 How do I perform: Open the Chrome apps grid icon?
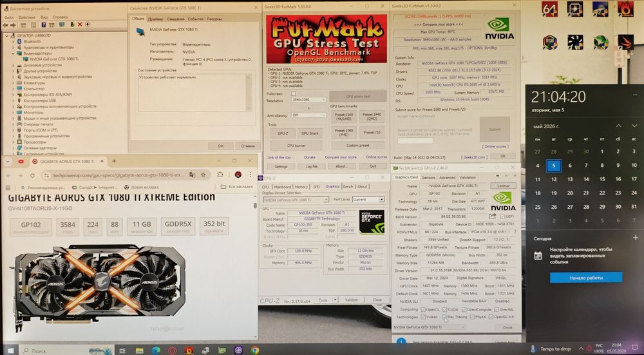(x=7, y=187)
